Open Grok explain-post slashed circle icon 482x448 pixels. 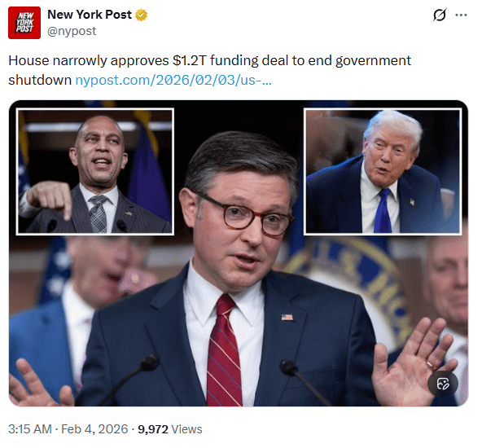[x=440, y=15]
